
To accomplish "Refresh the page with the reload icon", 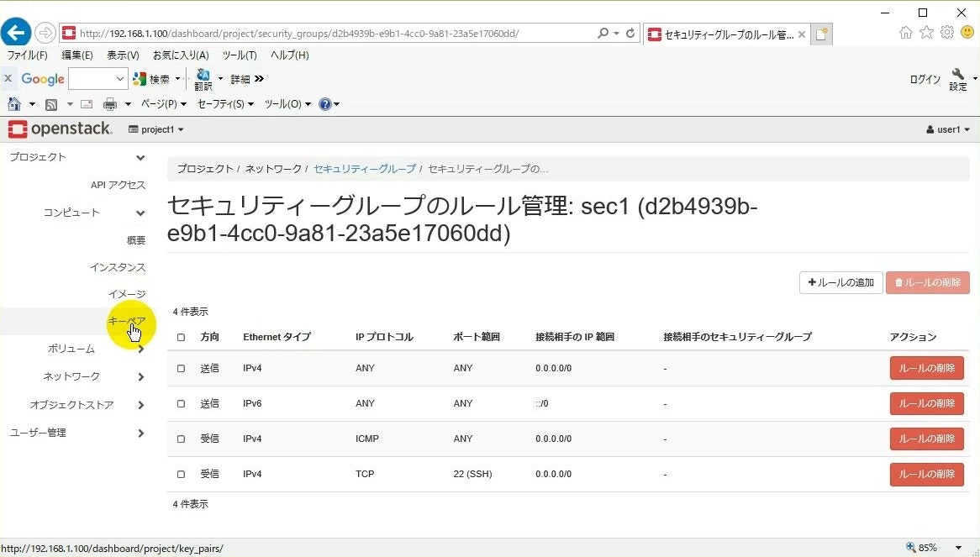I will click(x=630, y=33).
